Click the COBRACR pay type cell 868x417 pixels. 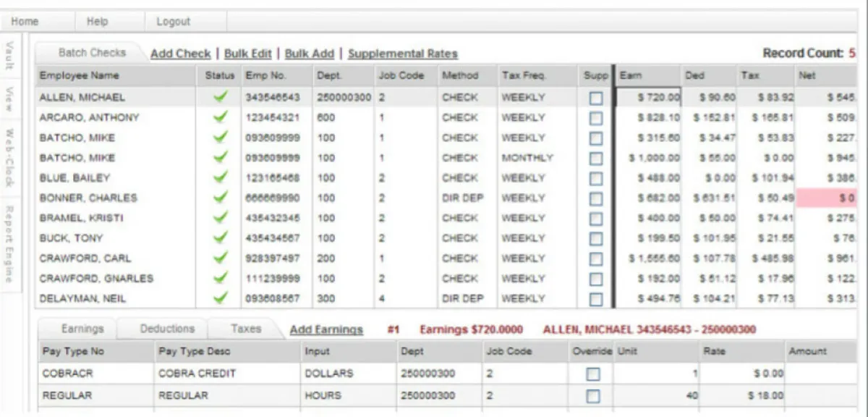(x=95, y=374)
